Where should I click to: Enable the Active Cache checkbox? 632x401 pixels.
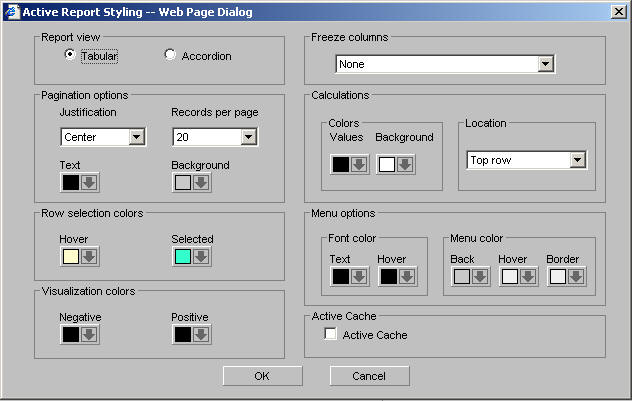coord(330,335)
